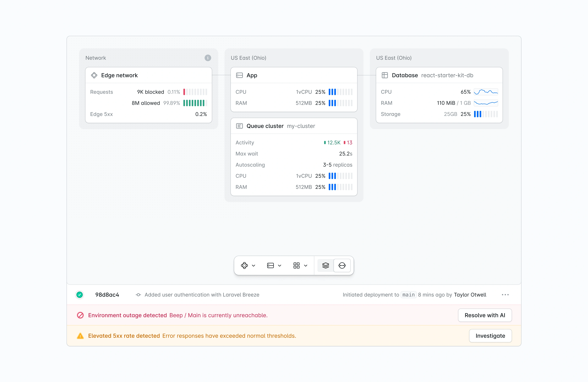The image size is (588, 382).
Task: Expand the server dropdown in the bottom toolbar
Action: pos(279,265)
